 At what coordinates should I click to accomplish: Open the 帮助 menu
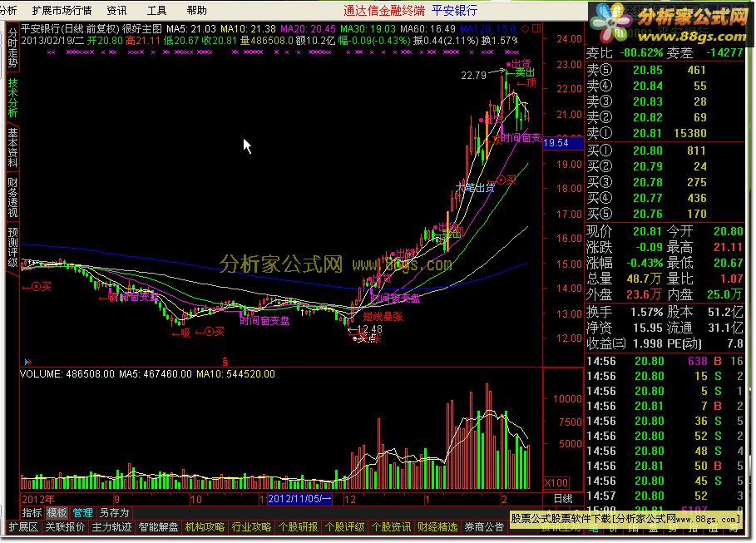click(x=197, y=11)
